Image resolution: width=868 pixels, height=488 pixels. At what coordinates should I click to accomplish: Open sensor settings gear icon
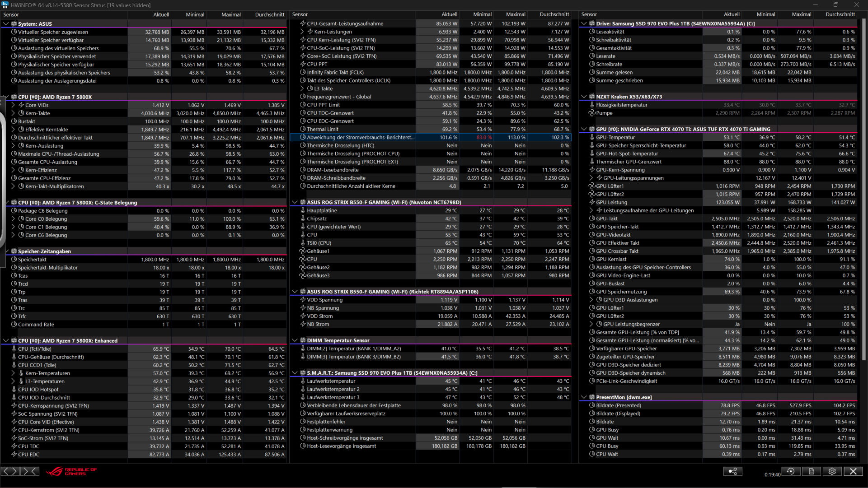point(832,471)
